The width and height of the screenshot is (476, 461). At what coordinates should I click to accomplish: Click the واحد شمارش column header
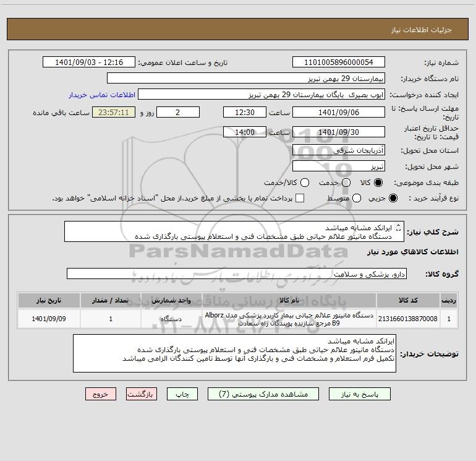click(171, 300)
